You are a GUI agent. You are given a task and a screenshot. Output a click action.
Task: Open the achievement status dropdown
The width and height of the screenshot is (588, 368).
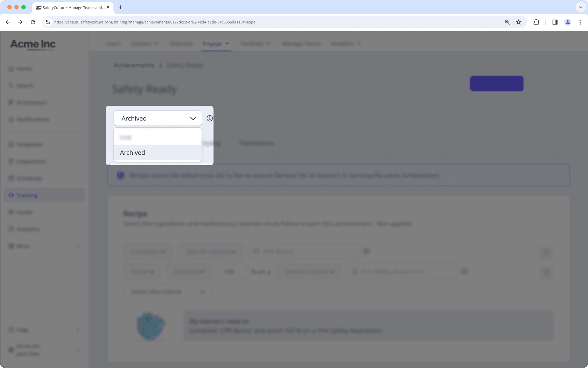point(157,118)
